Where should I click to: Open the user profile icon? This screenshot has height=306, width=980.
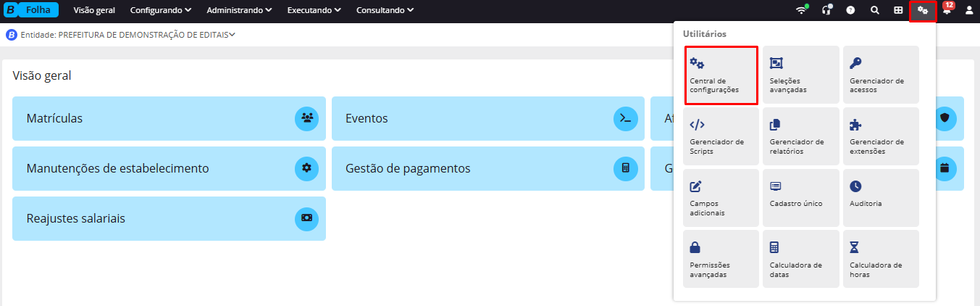(x=969, y=11)
